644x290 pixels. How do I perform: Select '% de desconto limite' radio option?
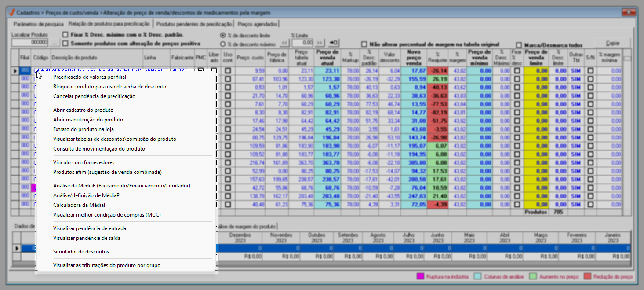tap(223, 35)
